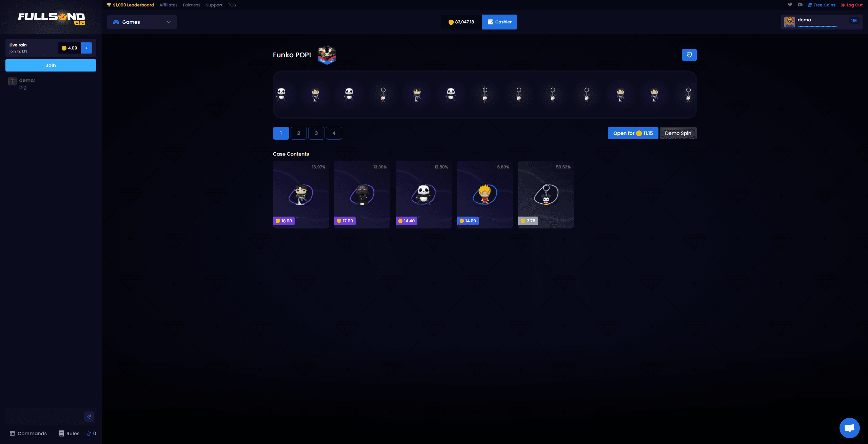Open the Fairness page link
The height and width of the screenshot is (444, 868).
tap(191, 5)
